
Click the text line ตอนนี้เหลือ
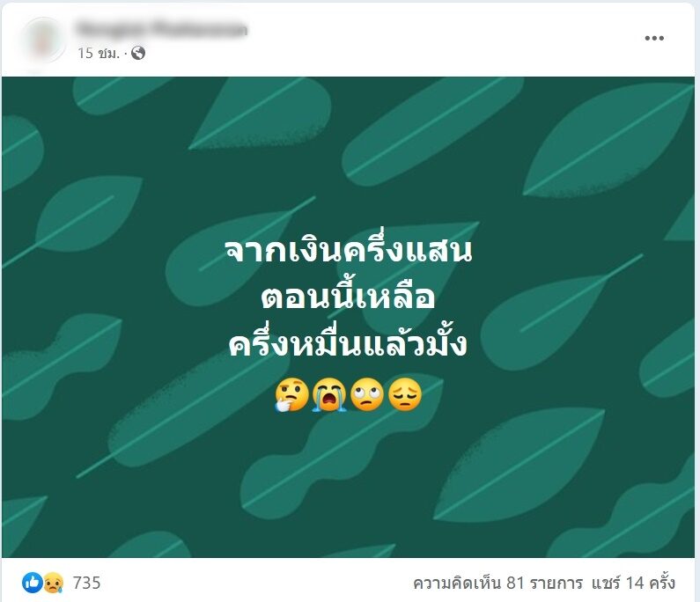click(x=348, y=297)
